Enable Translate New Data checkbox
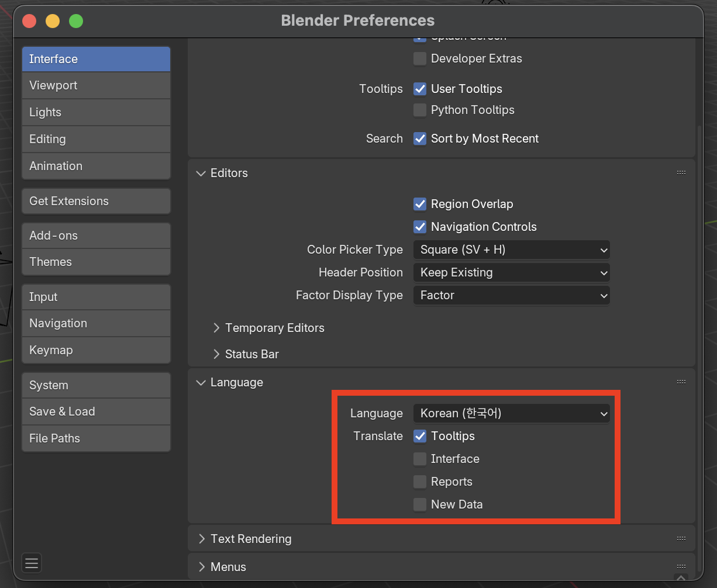 [420, 504]
